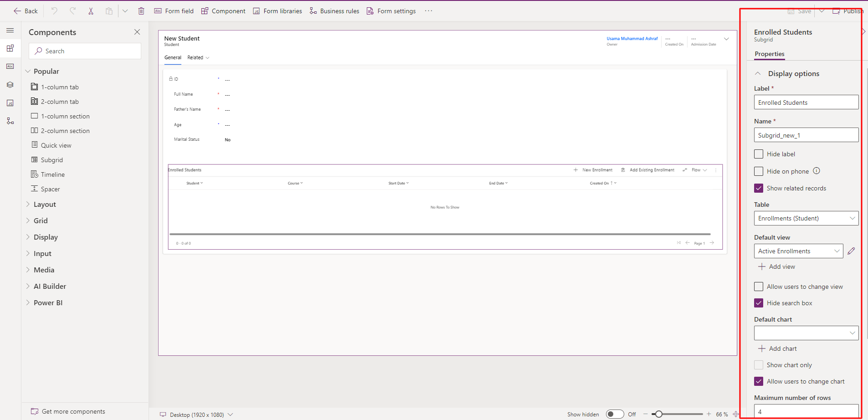Image resolution: width=868 pixels, height=420 pixels.
Task: Check Allow users to change view
Action: click(759, 287)
